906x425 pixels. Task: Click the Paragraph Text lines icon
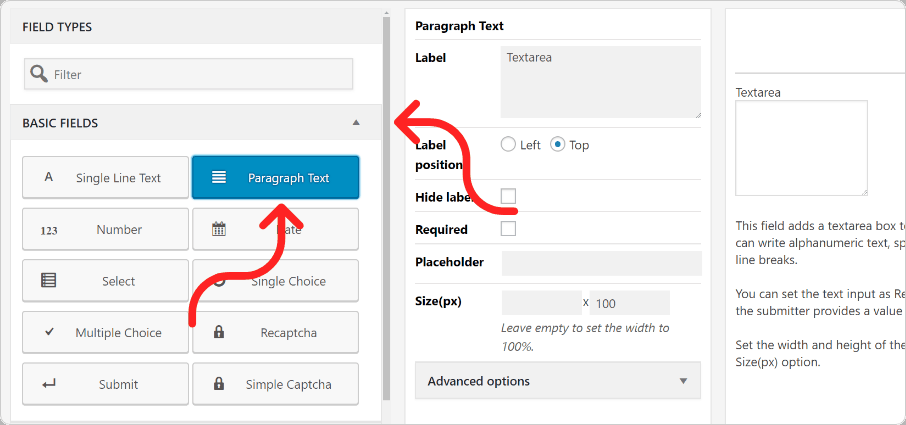(218, 177)
